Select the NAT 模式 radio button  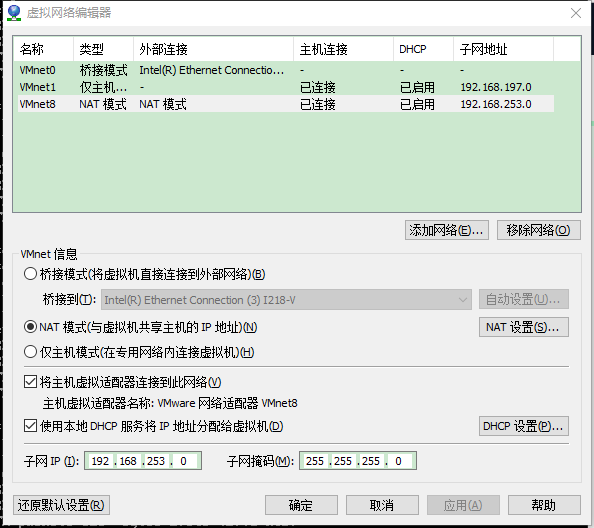(30, 327)
